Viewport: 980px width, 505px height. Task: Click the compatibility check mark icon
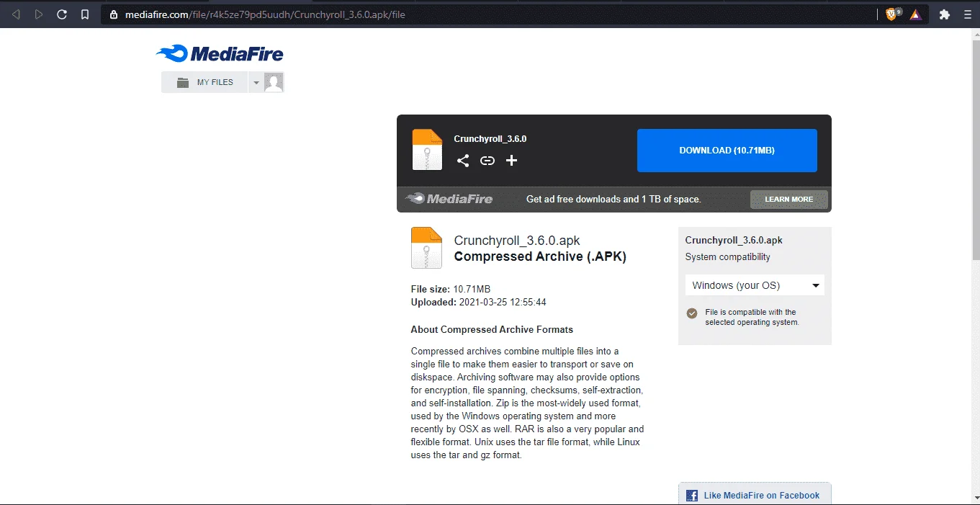692,313
